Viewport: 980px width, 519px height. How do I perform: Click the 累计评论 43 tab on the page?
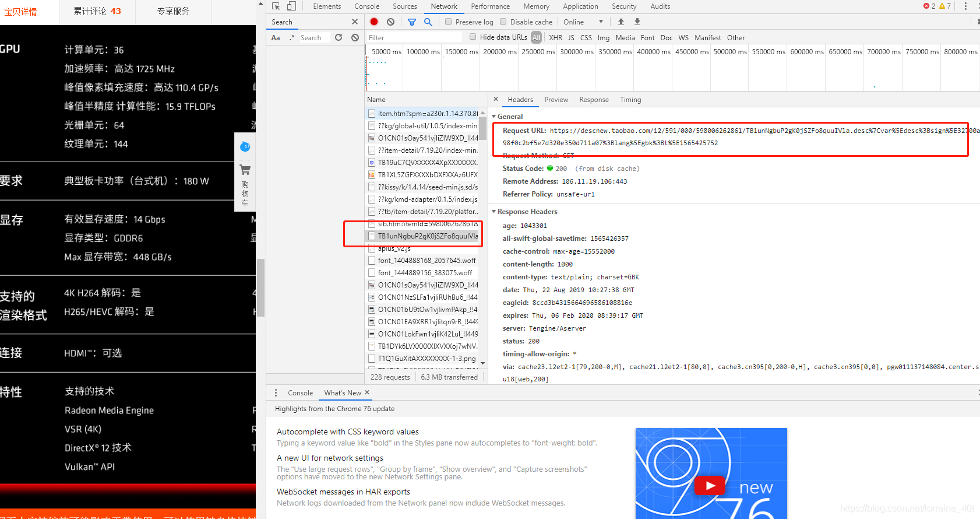(97, 11)
